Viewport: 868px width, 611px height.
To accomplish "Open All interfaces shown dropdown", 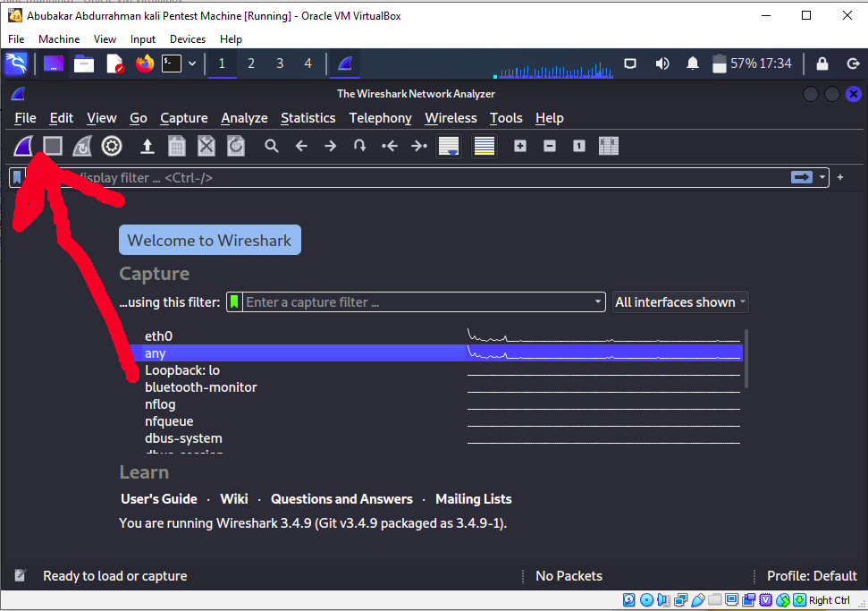I will point(680,301).
